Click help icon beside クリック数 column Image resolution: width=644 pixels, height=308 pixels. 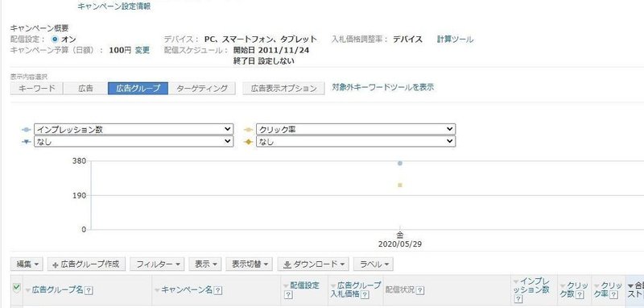pyautogui.click(x=580, y=295)
